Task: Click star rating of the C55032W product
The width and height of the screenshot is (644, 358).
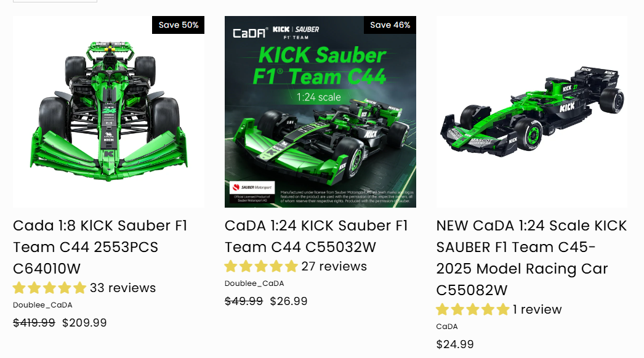Action: pyautogui.click(x=261, y=267)
